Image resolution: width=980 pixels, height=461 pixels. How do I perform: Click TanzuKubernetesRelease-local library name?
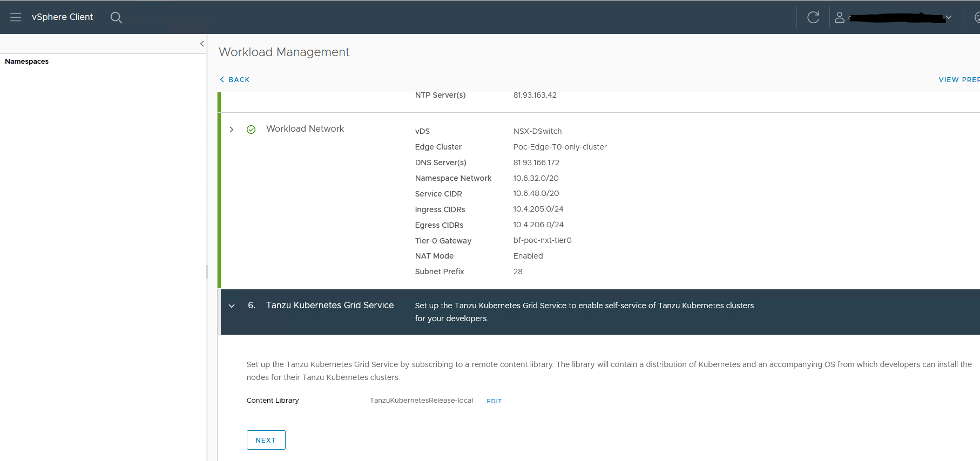pyautogui.click(x=421, y=401)
